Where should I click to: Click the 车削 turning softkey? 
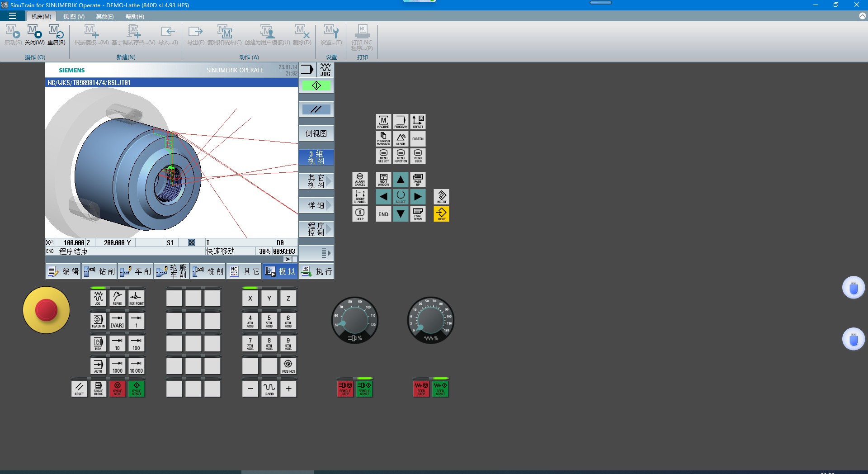(136, 271)
